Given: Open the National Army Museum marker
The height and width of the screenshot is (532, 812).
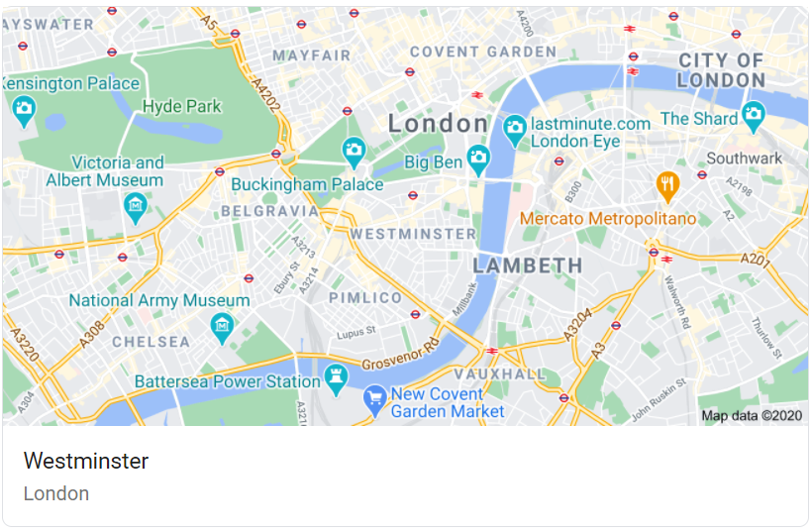Looking at the screenshot, I should [x=222, y=329].
